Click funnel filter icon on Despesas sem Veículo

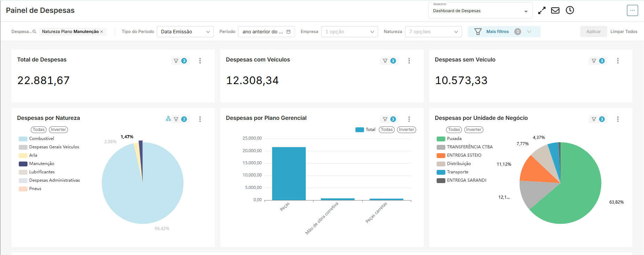[x=594, y=61]
